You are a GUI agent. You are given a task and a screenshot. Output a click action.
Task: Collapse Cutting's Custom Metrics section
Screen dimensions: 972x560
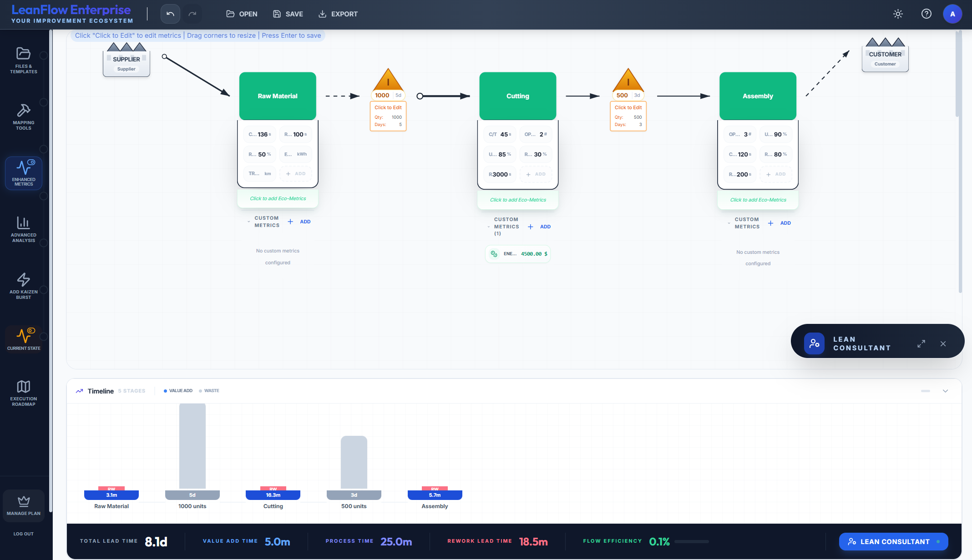[489, 227]
